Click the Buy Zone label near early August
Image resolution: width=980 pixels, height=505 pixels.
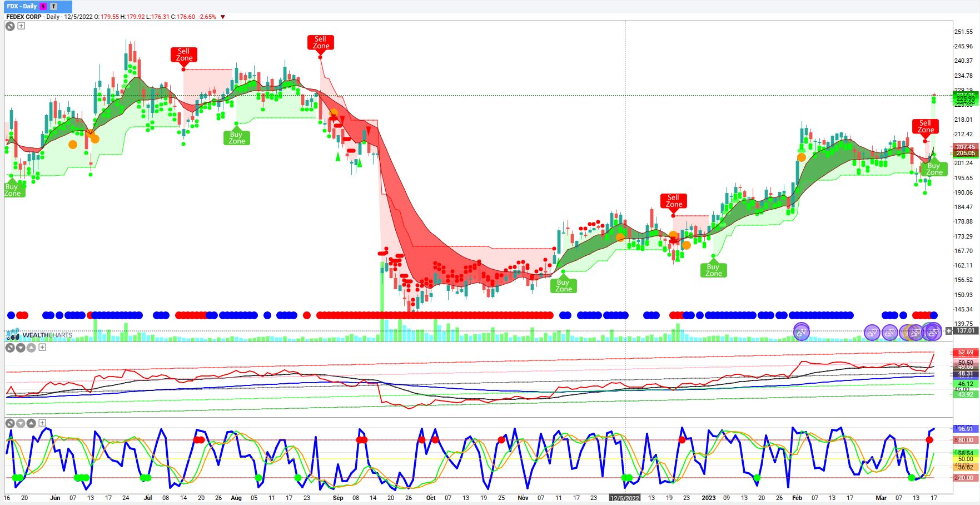pos(237,137)
